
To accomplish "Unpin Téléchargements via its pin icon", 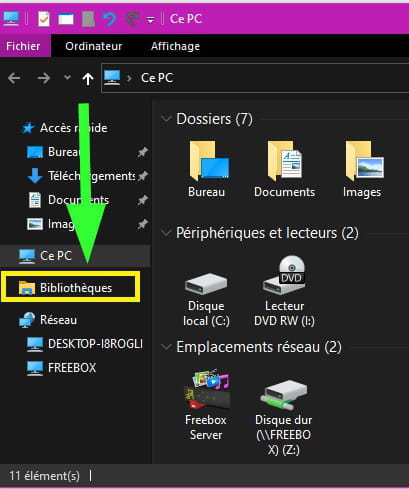I will pos(143,176).
